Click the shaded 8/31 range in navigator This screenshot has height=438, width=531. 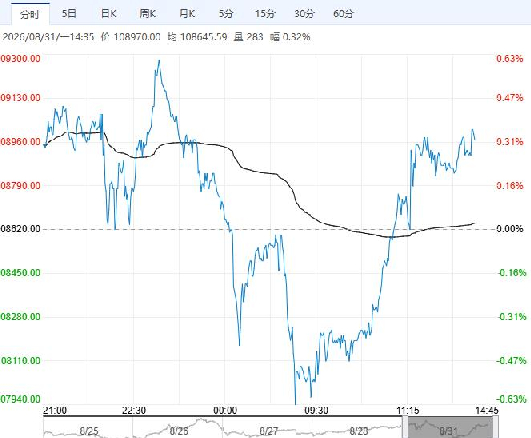(450, 427)
